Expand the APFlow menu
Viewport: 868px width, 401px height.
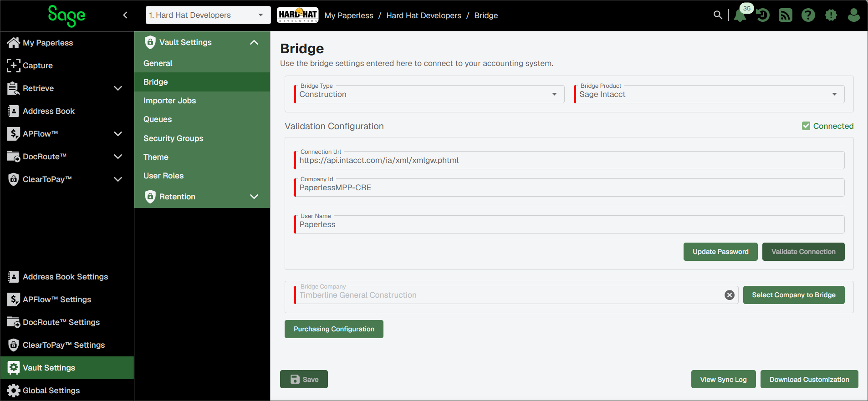(118, 134)
